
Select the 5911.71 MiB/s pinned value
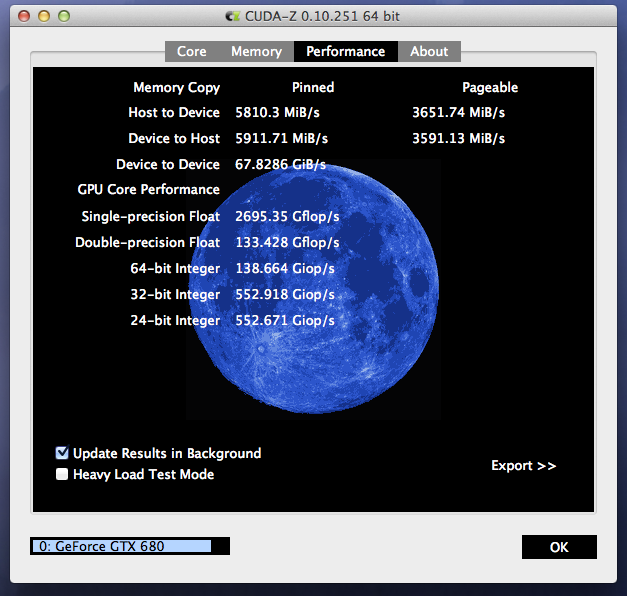(282, 138)
